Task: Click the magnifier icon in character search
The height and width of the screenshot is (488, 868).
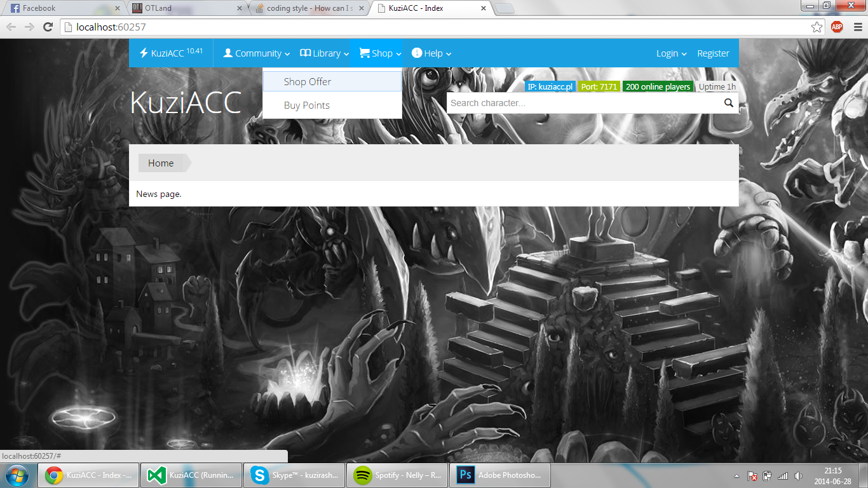Action: click(729, 103)
